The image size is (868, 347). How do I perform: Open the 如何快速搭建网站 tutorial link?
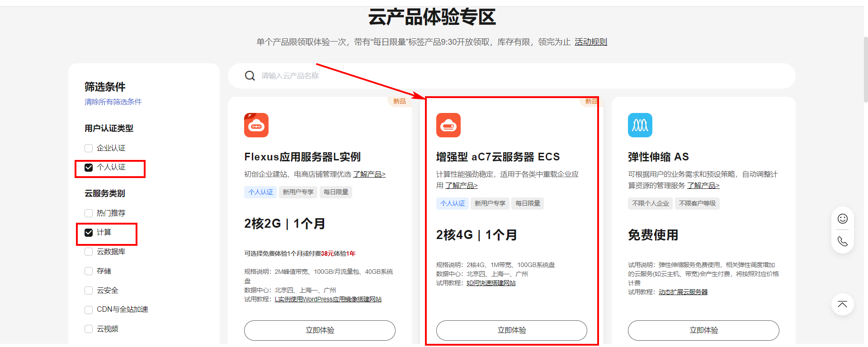[x=491, y=283]
